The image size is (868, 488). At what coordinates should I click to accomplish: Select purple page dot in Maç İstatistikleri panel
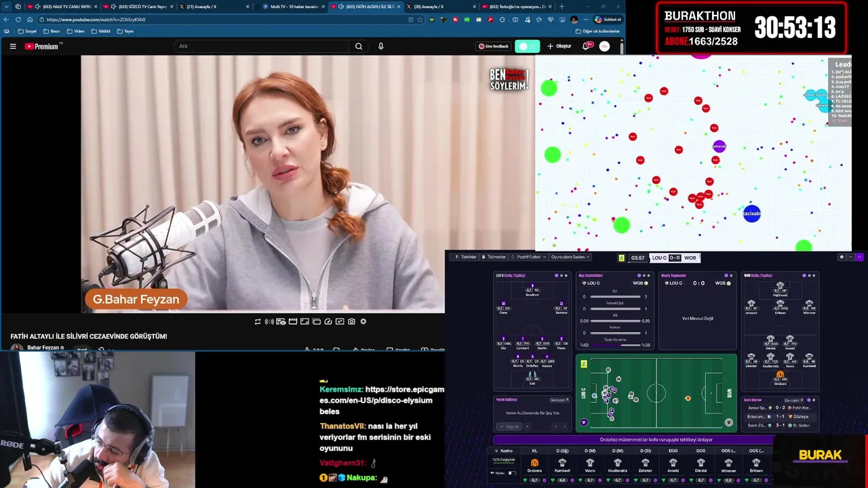[x=639, y=275]
